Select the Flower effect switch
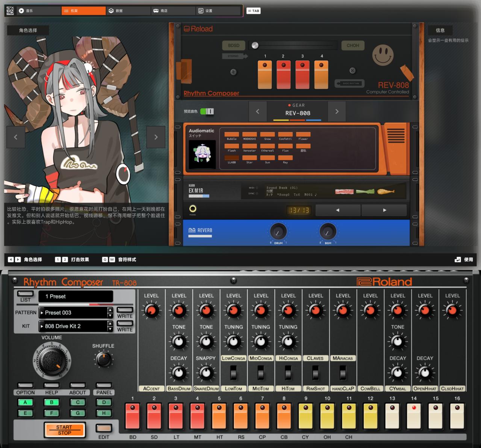Viewport: 481px width, 448px height. (x=303, y=134)
